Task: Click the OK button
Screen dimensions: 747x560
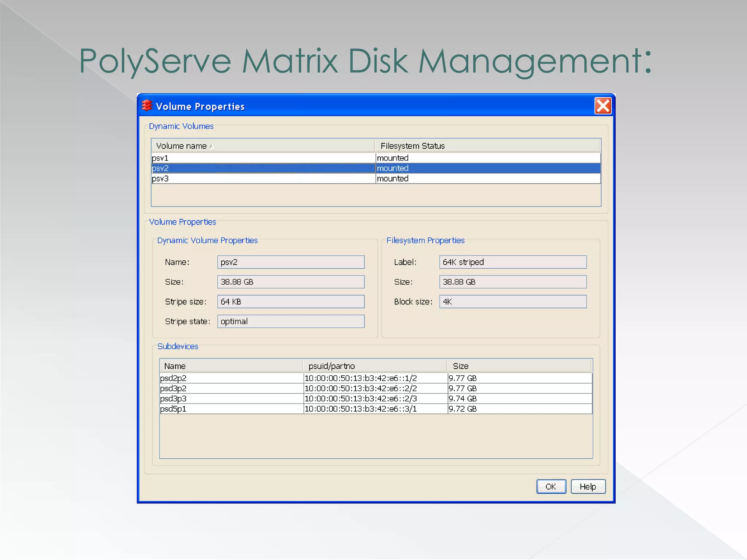Action: tap(551, 486)
